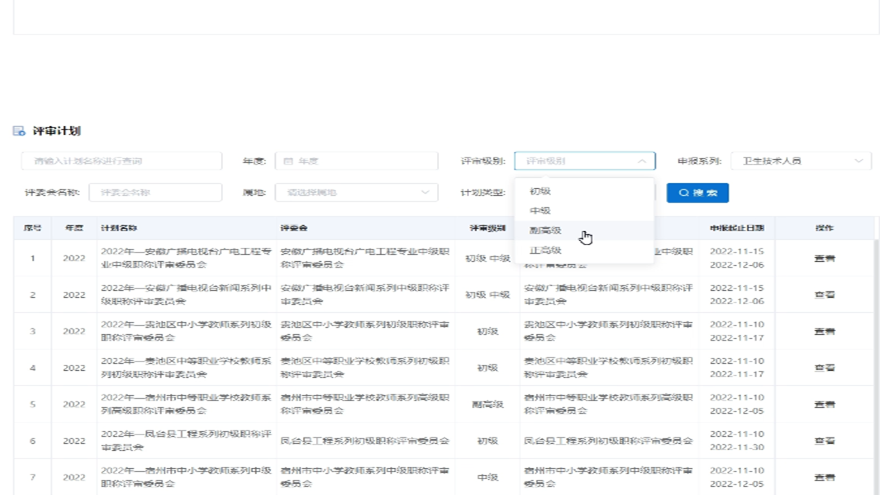The height and width of the screenshot is (495, 880).
Task: Click the calendar icon in 年度 field
Action: click(x=288, y=161)
